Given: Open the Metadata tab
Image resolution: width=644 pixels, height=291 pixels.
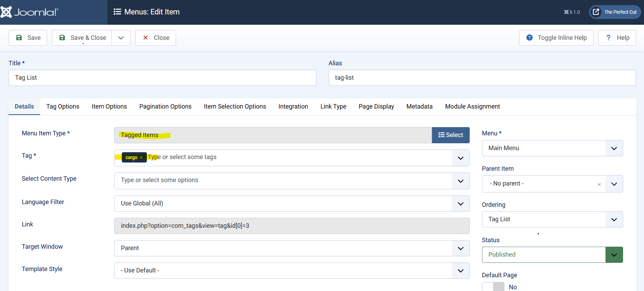Looking at the screenshot, I should (x=420, y=107).
